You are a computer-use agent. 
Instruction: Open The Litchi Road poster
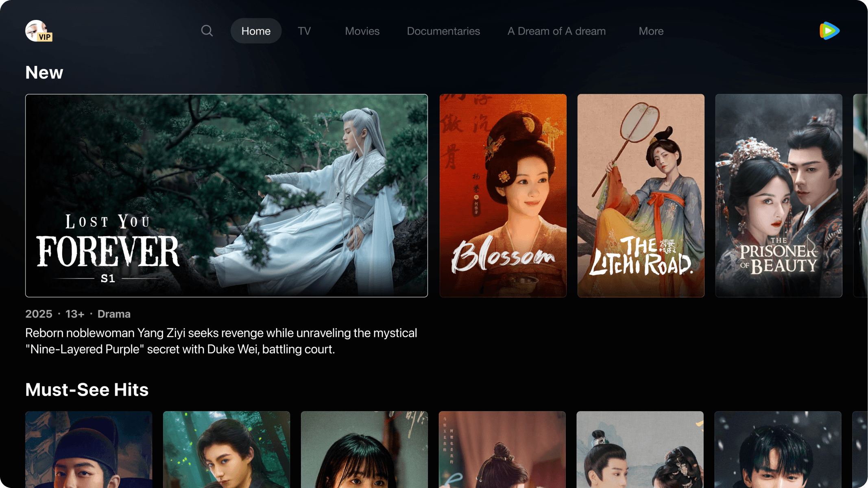pyautogui.click(x=641, y=195)
